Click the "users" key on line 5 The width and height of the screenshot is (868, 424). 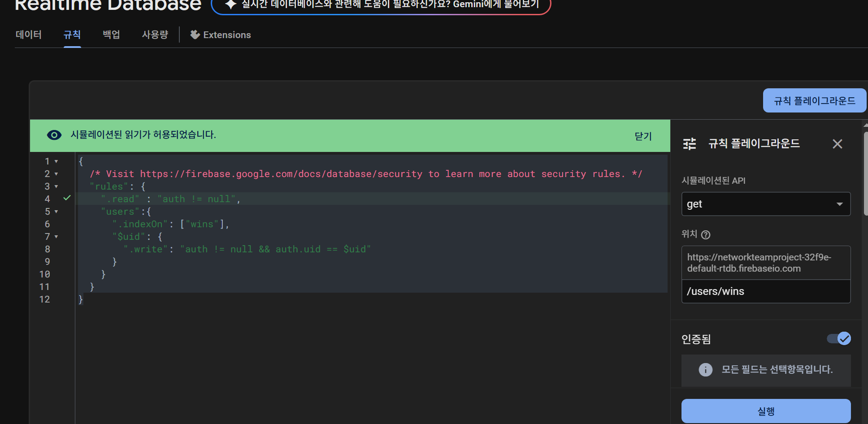point(120,212)
